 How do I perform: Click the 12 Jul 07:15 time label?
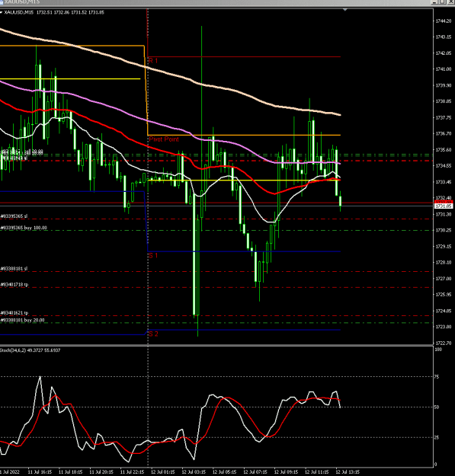pyautogui.click(x=255, y=472)
